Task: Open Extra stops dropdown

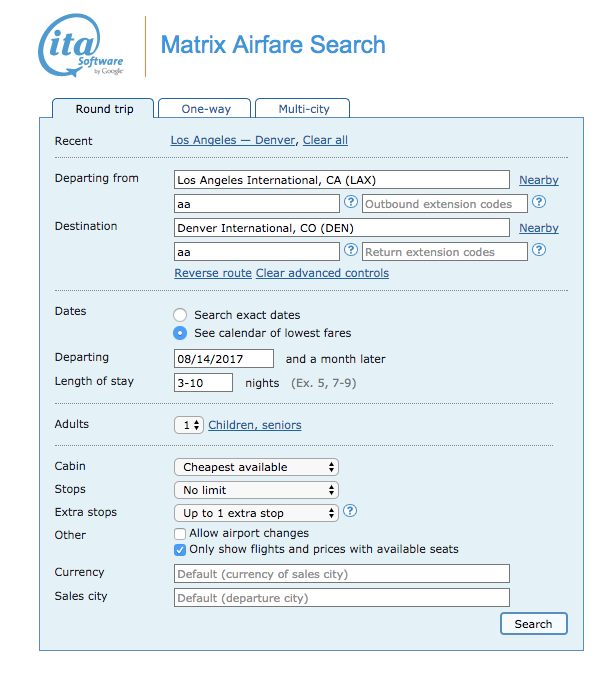Action: click(x=256, y=513)
